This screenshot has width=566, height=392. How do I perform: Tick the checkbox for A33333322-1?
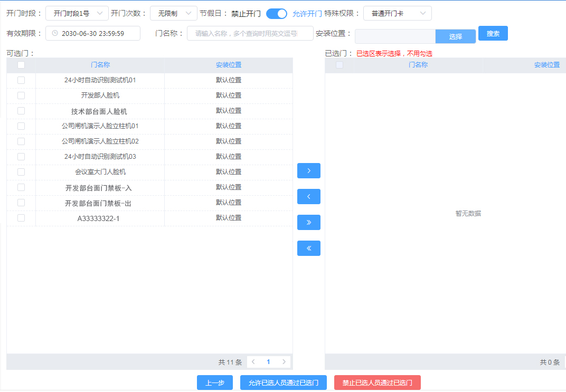click(21, 218)
